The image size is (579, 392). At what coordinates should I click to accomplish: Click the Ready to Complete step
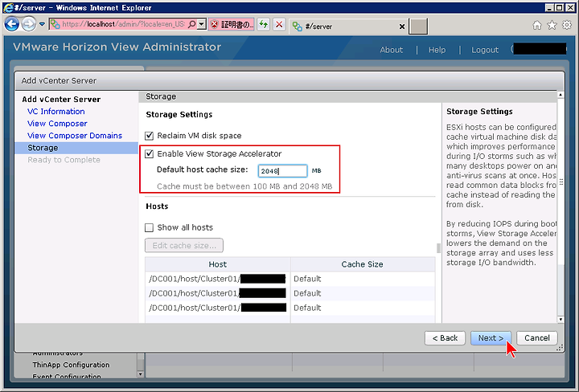pos(64,160)
